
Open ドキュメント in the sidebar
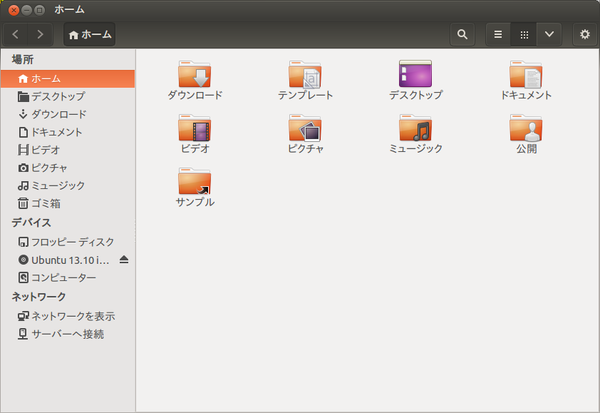[68, 132]
